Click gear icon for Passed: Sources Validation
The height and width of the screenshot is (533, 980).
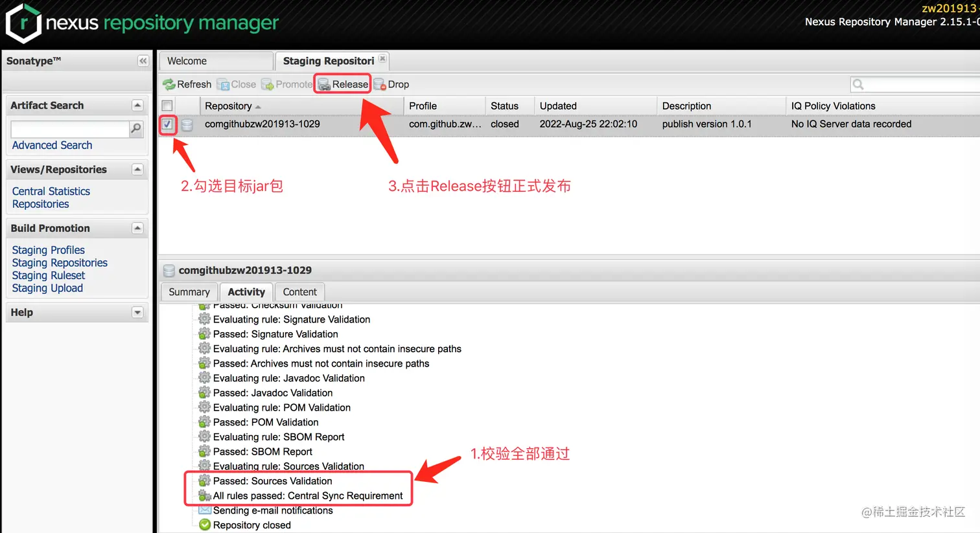[204, 481]
